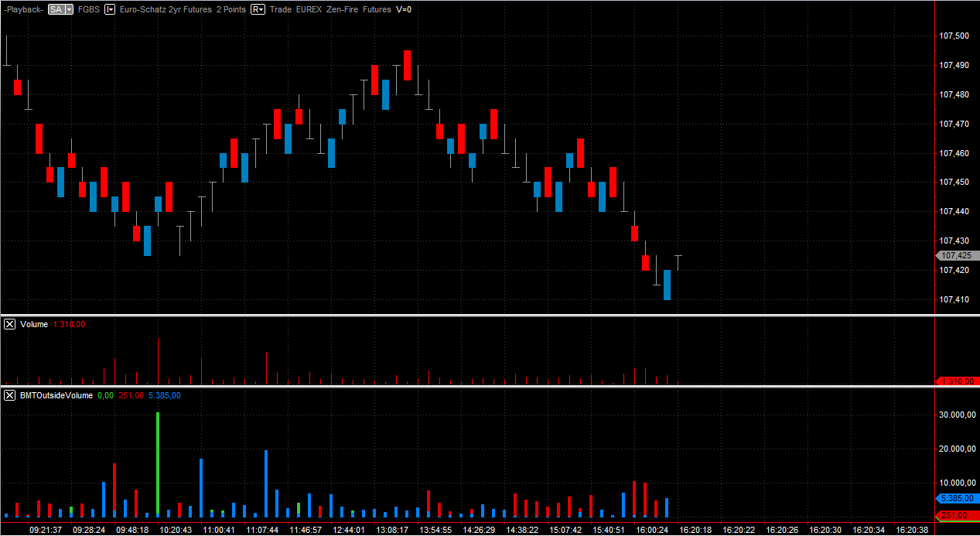
Task: Click the -Playback- label
Action: point(23,9)
